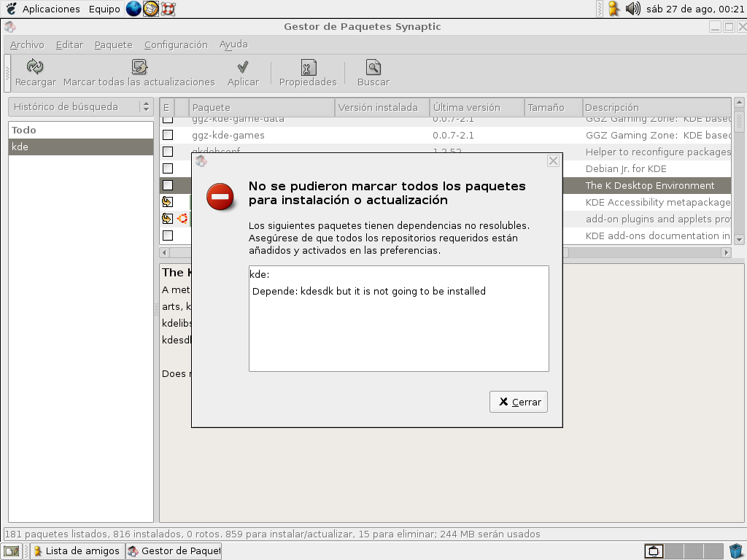Click the Ubuntu supported logo icon in the package list
The image size is (747, 560).
click(182, 219)
